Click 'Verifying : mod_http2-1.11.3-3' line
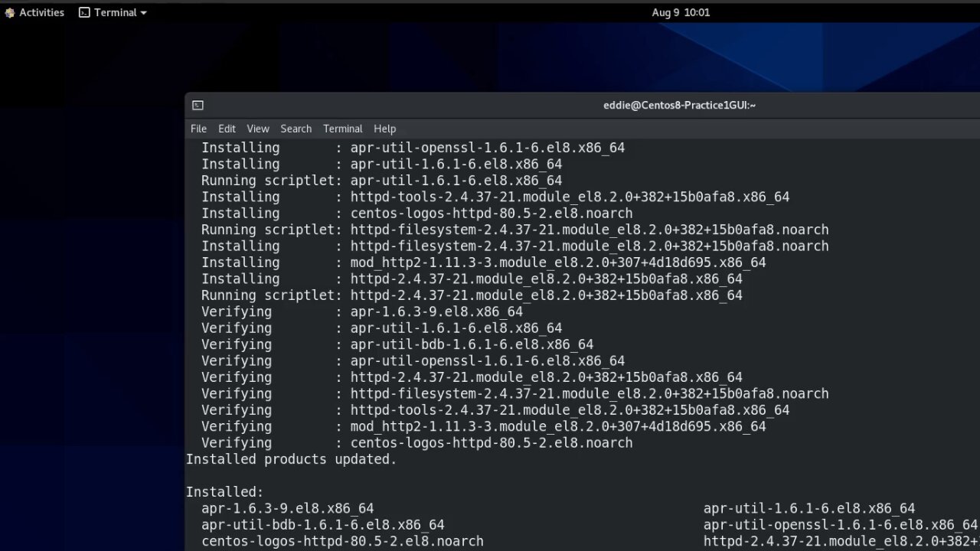Image resolution: width=980 pixels, height=551 pixels. 483,427
